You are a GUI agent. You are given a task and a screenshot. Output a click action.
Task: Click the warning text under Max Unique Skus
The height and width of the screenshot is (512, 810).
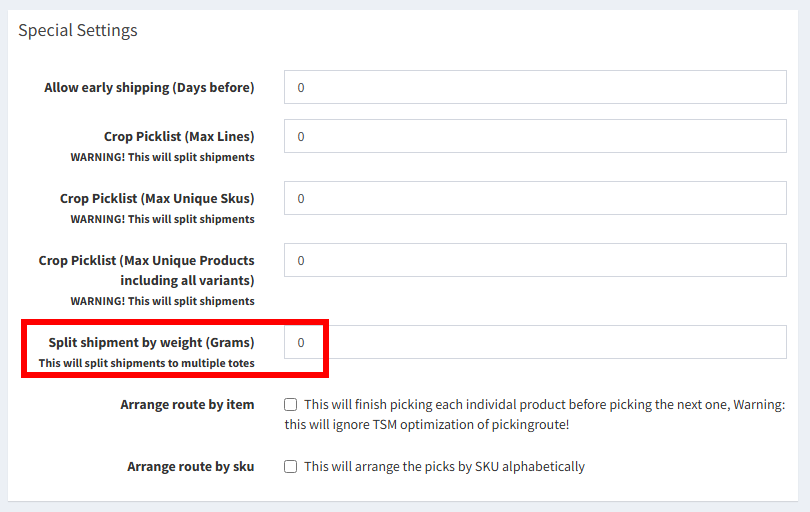point(163,219)
